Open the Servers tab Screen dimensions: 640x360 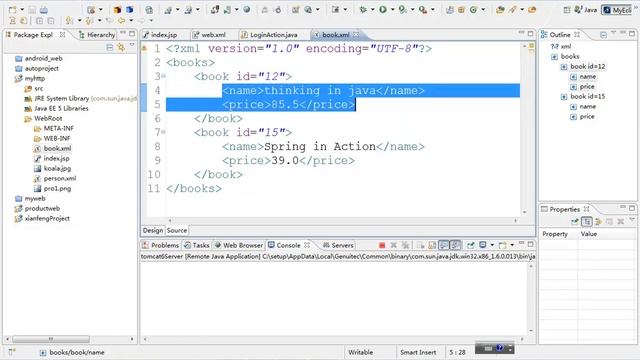click(338, 245)
